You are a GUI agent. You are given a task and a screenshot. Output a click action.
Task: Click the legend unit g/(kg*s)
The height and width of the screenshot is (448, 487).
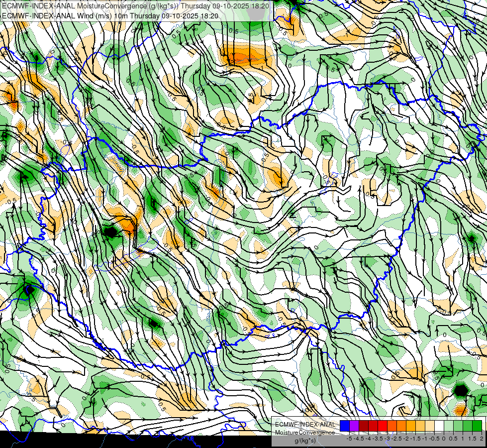305,441
